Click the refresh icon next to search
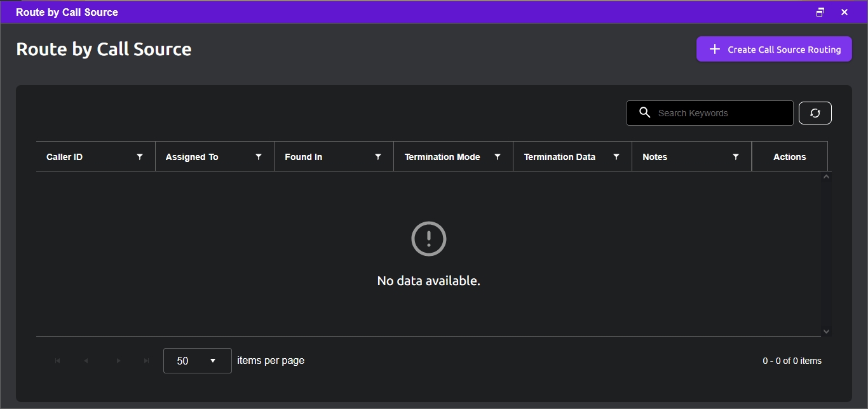 coord(815,113)
